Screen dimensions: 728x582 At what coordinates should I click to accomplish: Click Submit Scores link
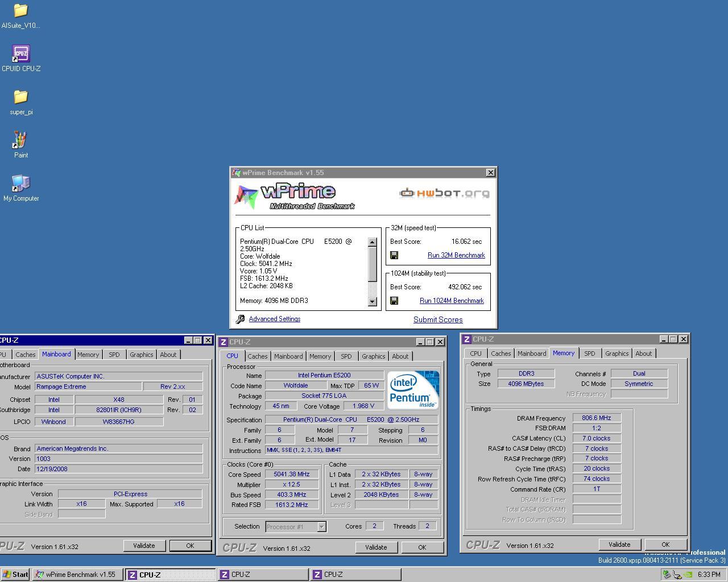point(438,319)
